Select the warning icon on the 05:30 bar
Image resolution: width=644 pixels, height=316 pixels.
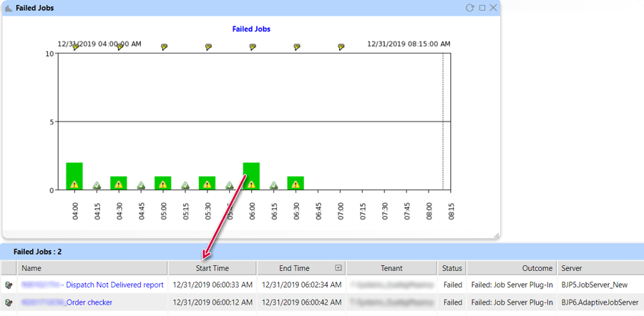[207, 184]
